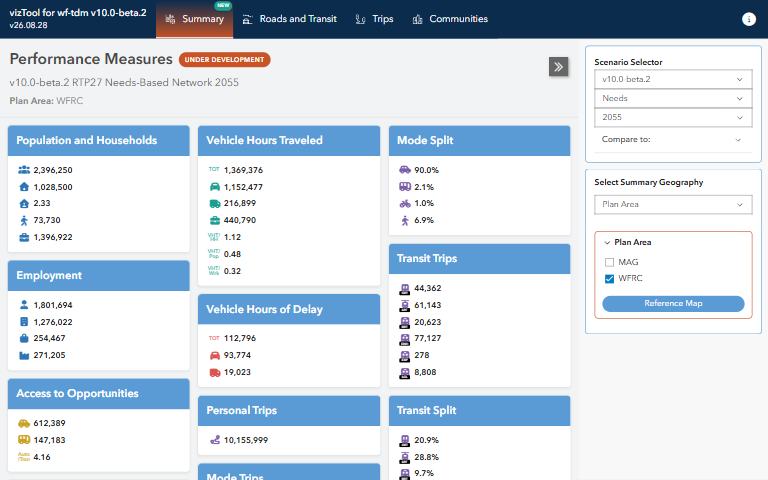768x480 pixels.
Task: Check the MAG plan area checkbox
Action: (x=609, y=262)
